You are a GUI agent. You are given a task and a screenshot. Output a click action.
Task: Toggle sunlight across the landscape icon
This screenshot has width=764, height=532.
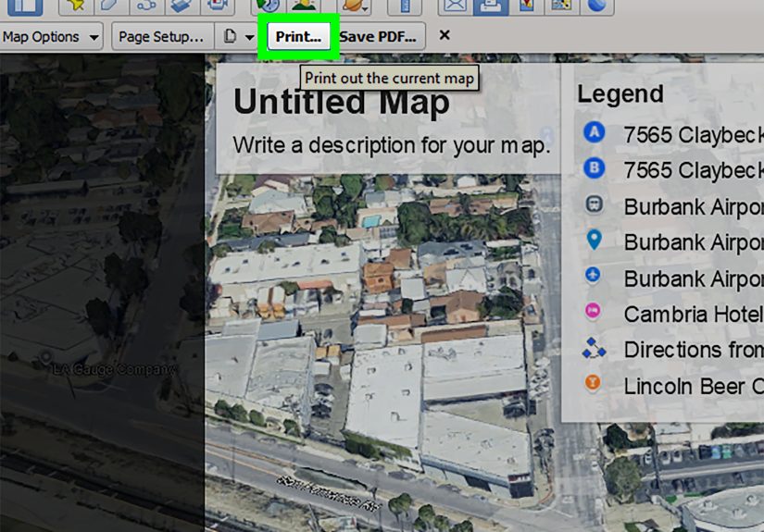304,6
